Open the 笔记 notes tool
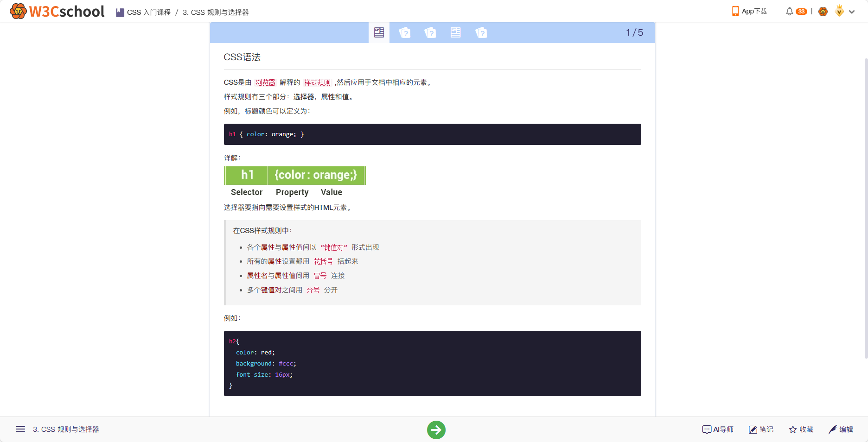This screenshot has width=868, height=442. pos(761,429)
